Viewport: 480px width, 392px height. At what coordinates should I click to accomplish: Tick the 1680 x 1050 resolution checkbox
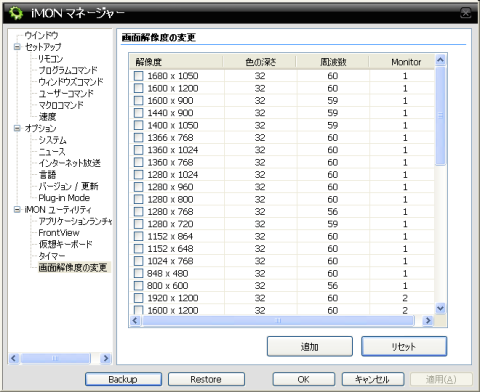(138, 76)
